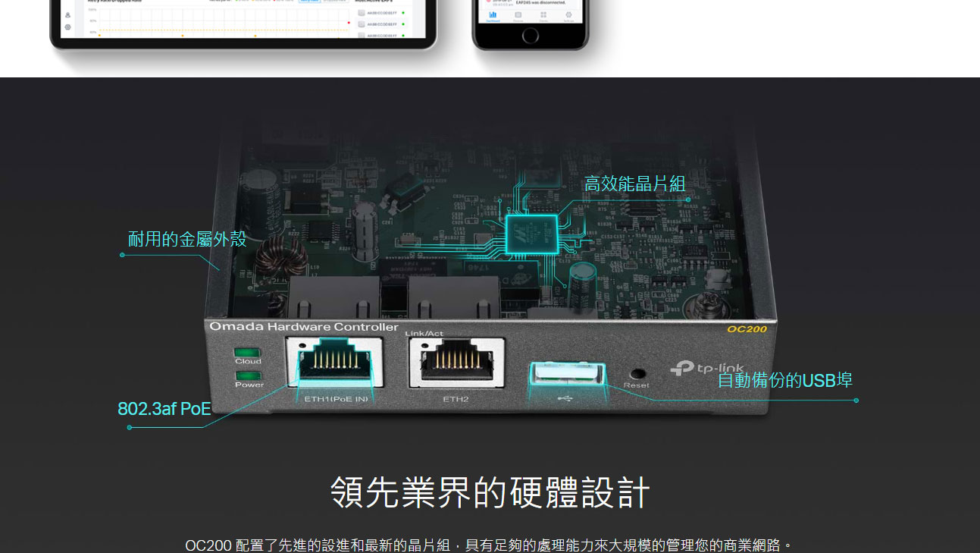Screen dimensions: 980x553
Task: Click the tp-link logo on device
Action: coord(707,369)
